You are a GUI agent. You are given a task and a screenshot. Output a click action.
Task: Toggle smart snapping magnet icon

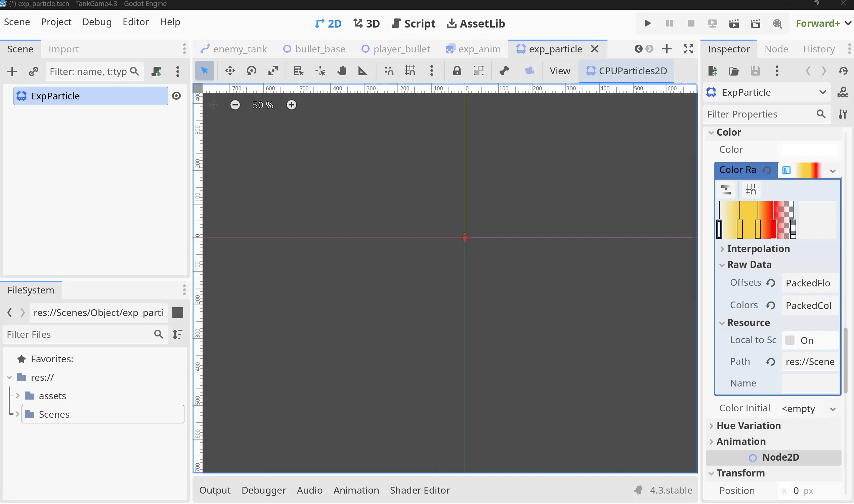pyautogui.click(x=389, y=71)
